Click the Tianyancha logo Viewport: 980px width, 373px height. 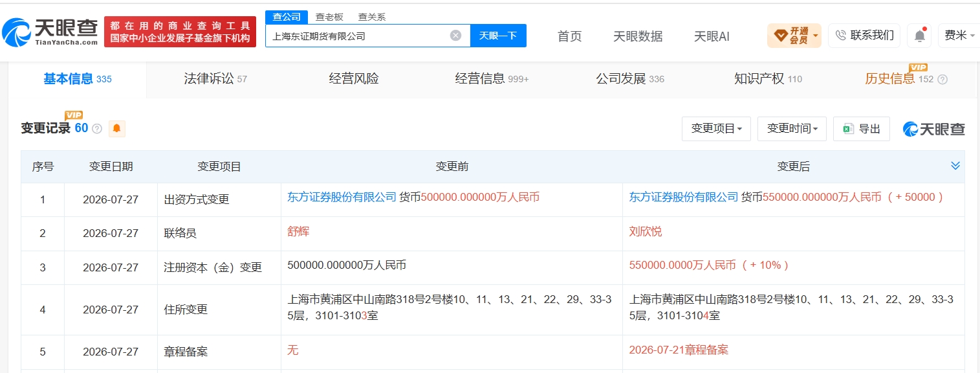[x=50, y=32]
